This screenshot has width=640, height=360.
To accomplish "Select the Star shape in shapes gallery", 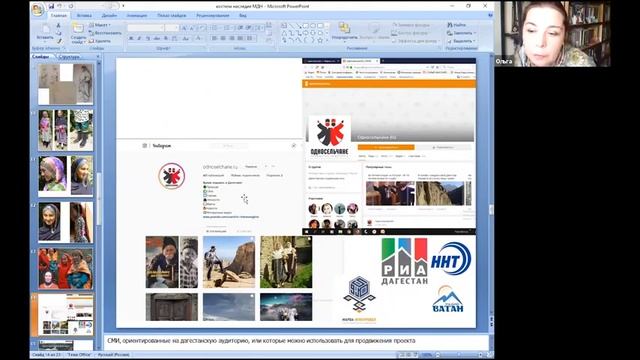I will (320, 40).
